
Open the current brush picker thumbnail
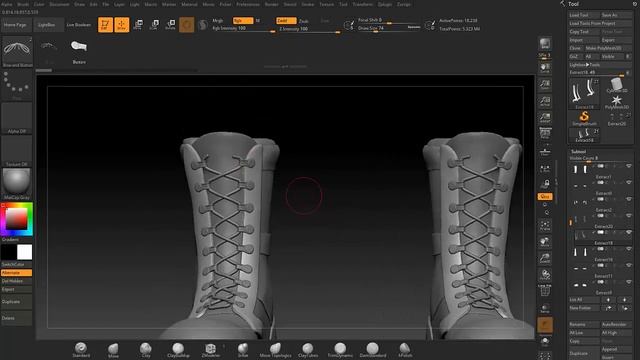coord(17,51)
